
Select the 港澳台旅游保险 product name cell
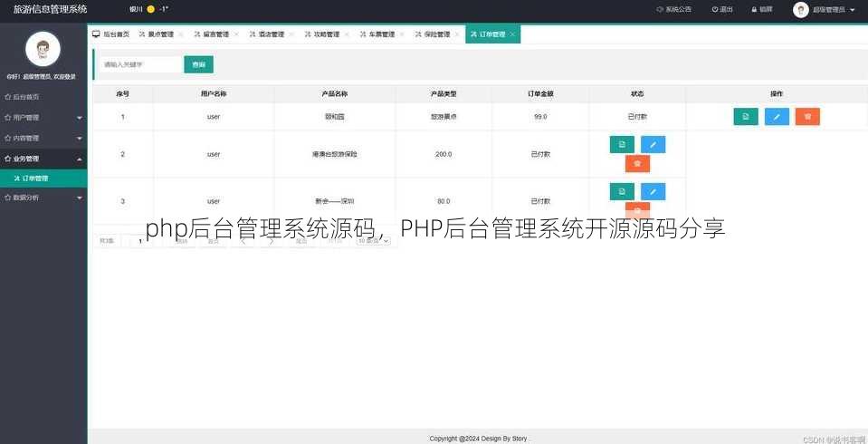[335, 154]
